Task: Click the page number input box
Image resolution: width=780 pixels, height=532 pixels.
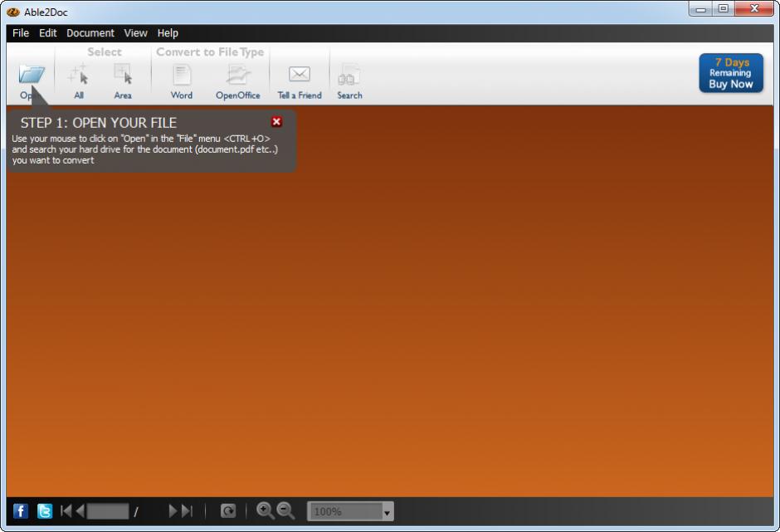Action: [x=108, y=511]
